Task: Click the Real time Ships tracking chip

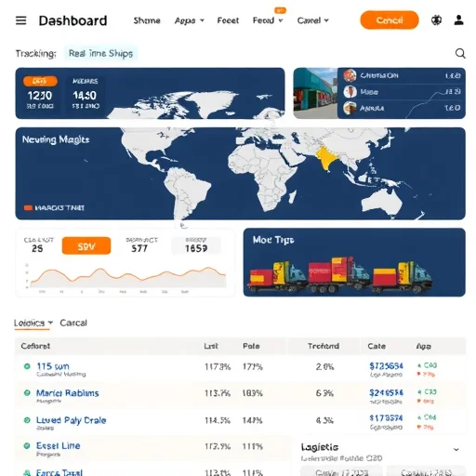Action: click(x=100, y=53)
